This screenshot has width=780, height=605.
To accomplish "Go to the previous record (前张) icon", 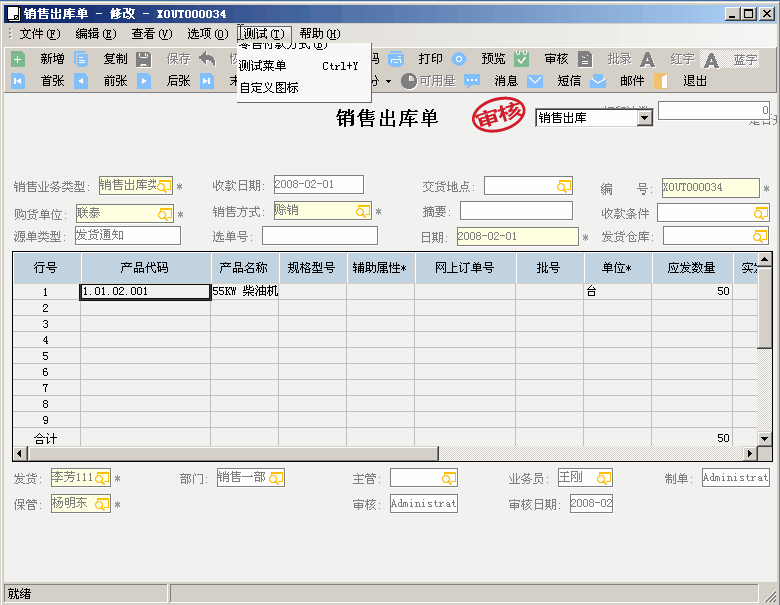I will 81,81.
